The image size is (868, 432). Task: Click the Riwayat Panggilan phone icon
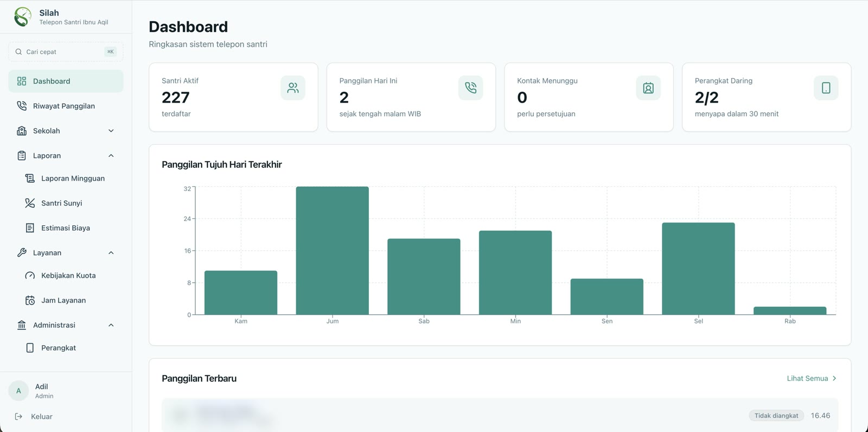click(22, 106)
